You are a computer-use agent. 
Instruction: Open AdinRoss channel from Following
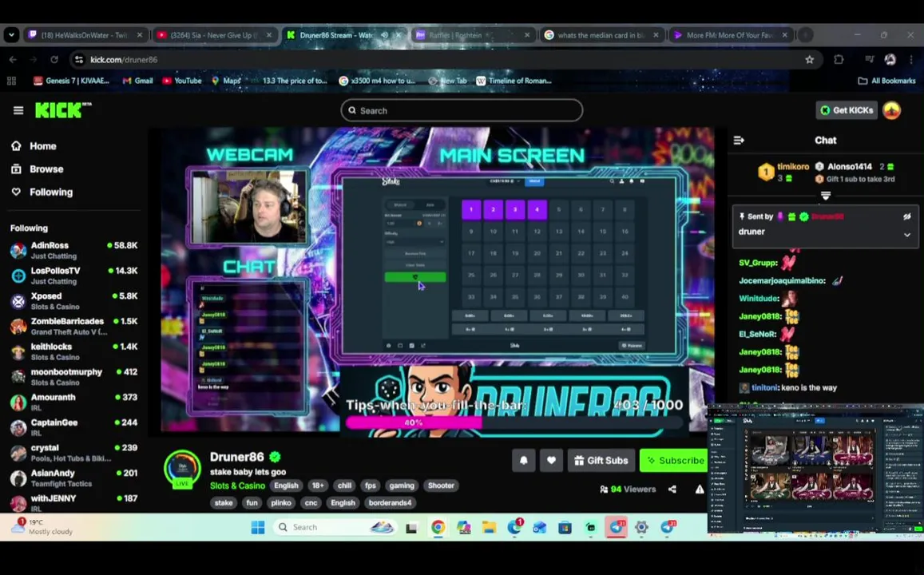click(x=73, y=251)
